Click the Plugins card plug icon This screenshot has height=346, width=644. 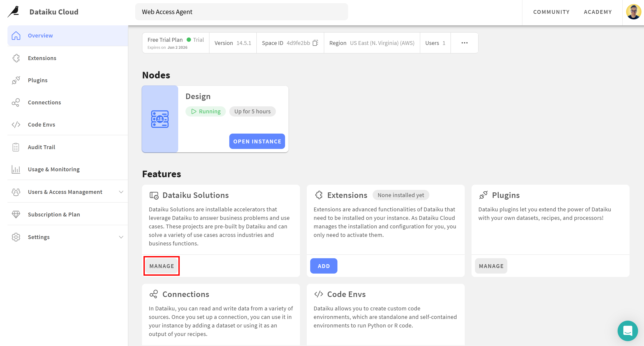click(483, 195)
